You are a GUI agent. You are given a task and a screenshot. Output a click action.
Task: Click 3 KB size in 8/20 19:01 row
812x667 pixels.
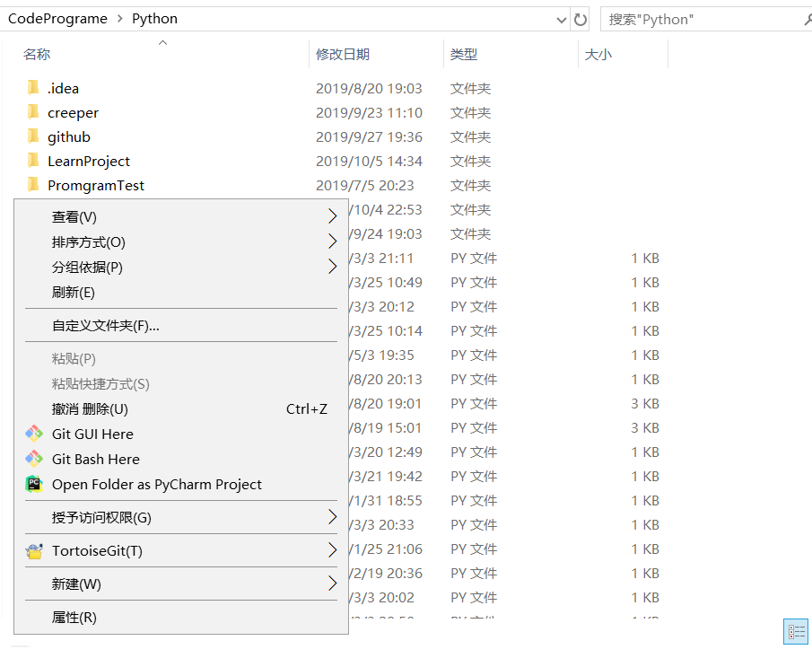(x=645, y=404)
